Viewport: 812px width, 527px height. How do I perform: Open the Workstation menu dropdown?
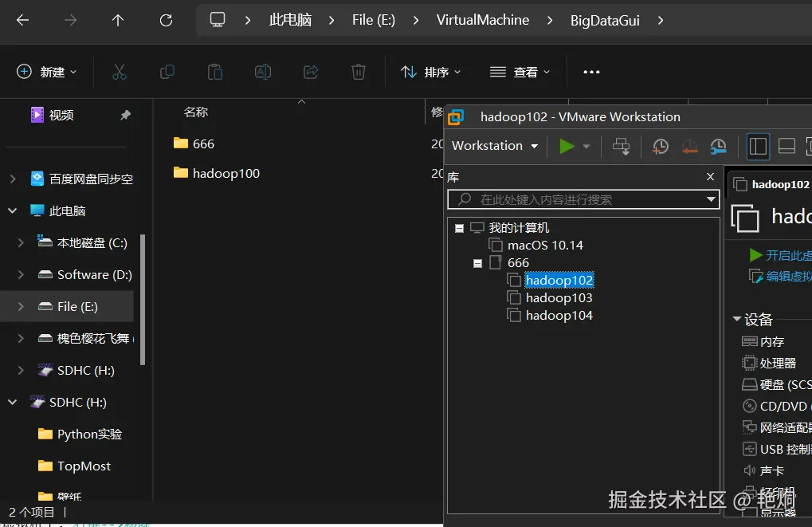point(495,146)
